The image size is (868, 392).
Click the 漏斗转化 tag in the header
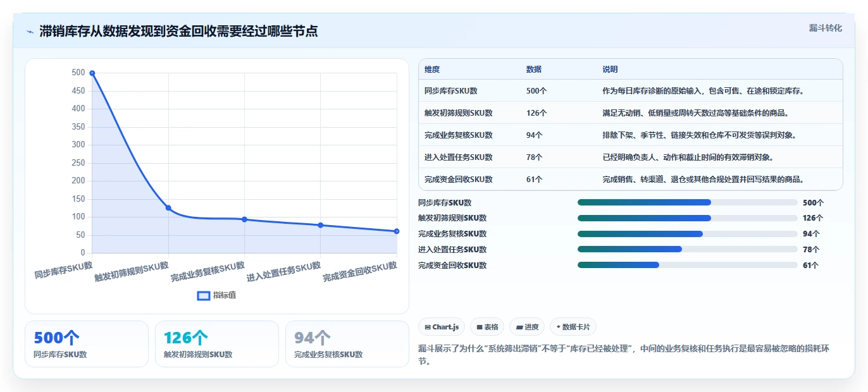coord(825,28)
